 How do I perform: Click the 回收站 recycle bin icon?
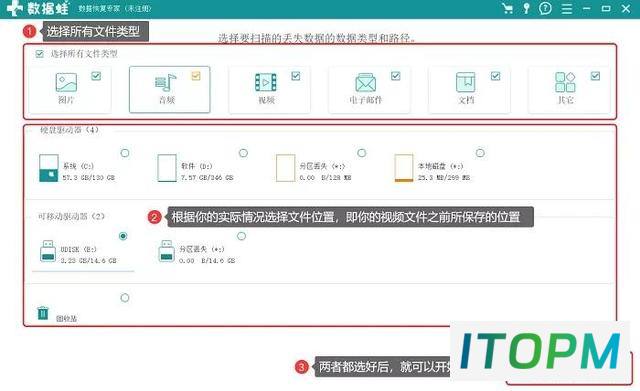click(x=43, y=313)
